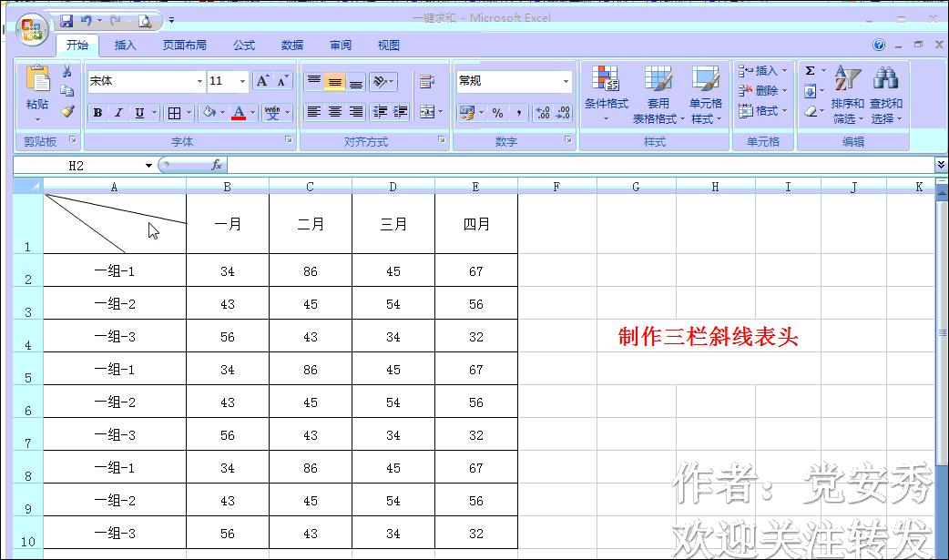Screen dimensions: 949x560
Task: Switch to the 数据 ribbon tab
Action: point(292,46)
